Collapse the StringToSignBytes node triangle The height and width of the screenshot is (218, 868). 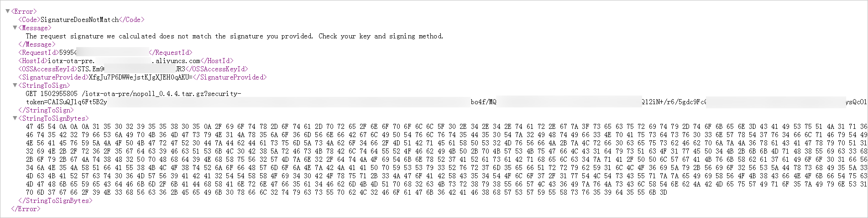pos(15,118)
